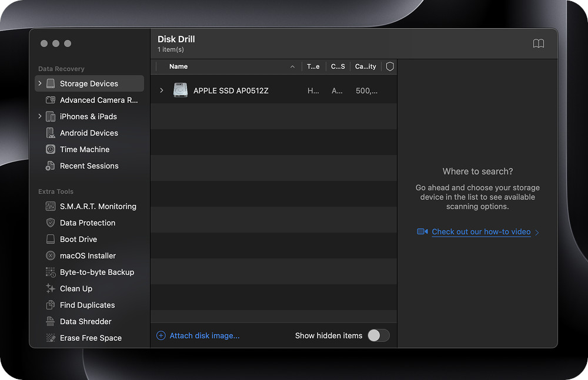The image size is (588, 380).
Task: Open the help book icon
Action: [538, 44]
